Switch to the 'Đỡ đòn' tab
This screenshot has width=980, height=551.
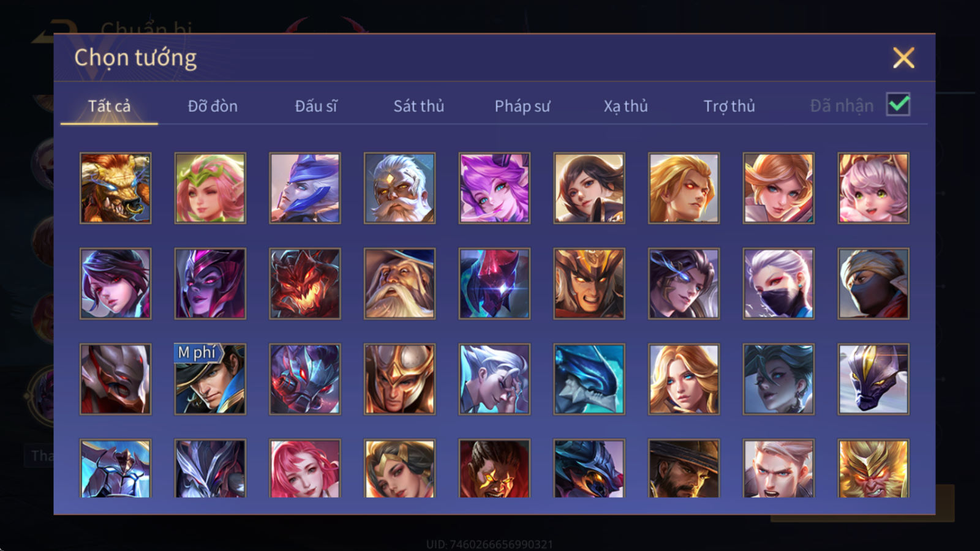pos(213,106)
